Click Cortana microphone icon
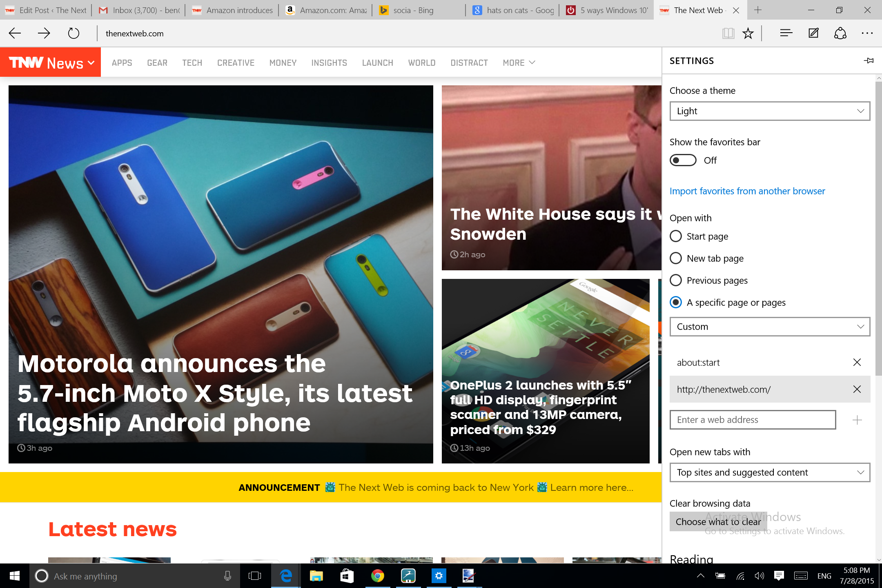882x588 pixels. coord(227,576)
